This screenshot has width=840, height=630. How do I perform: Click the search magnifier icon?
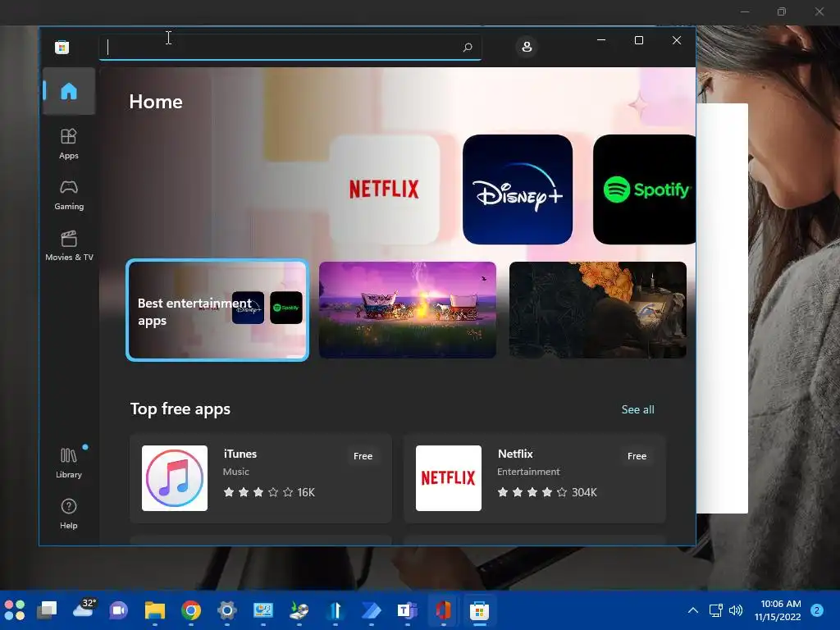click(x=467, y=47)
